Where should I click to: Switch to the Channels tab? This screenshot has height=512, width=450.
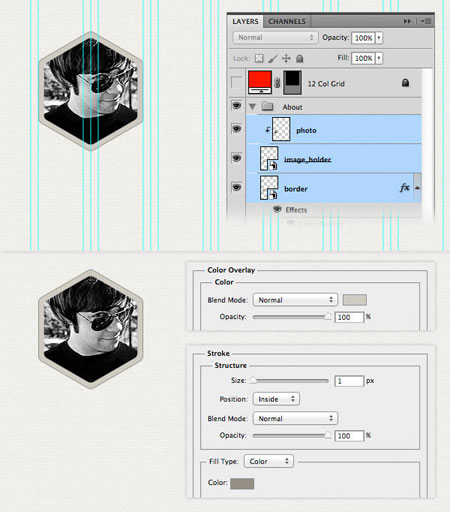click(x=287, y=21)
